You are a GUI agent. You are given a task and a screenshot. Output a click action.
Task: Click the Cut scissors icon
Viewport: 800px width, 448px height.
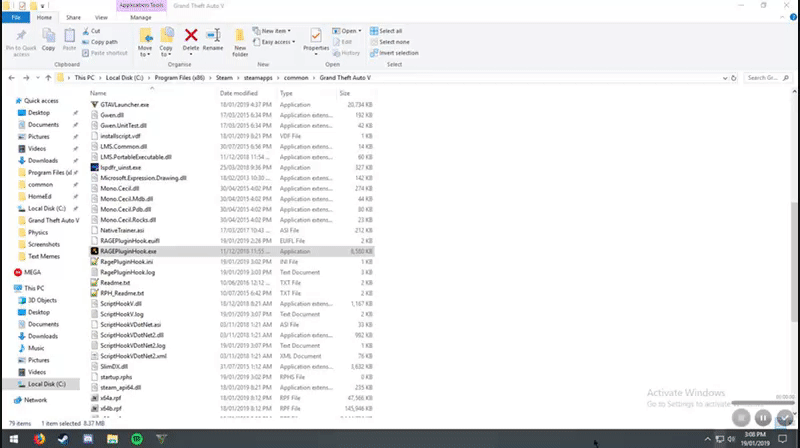86,31
